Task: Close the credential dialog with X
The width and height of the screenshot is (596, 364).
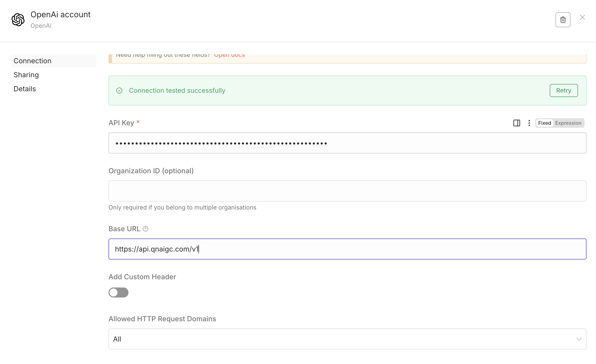Action: tap(582, 17)
